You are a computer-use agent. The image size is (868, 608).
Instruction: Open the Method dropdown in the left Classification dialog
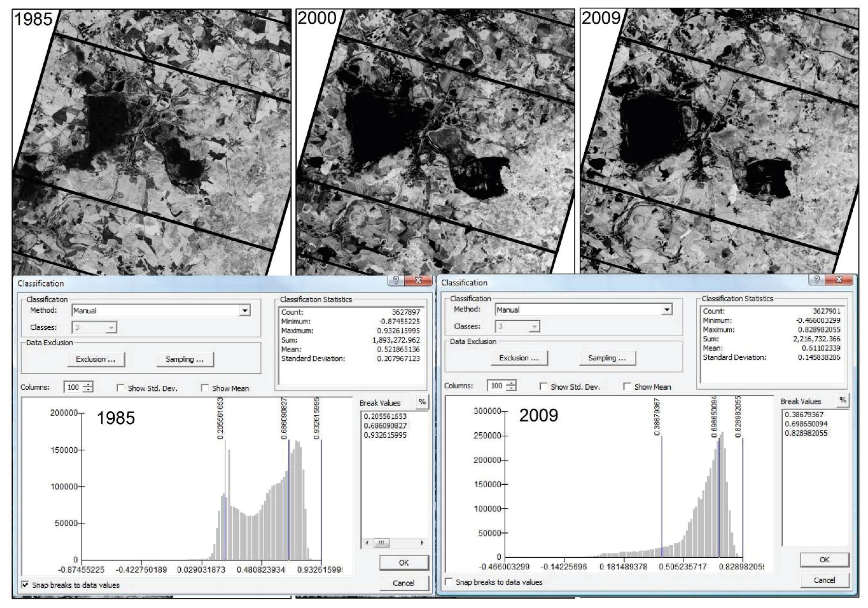[245, 310]
